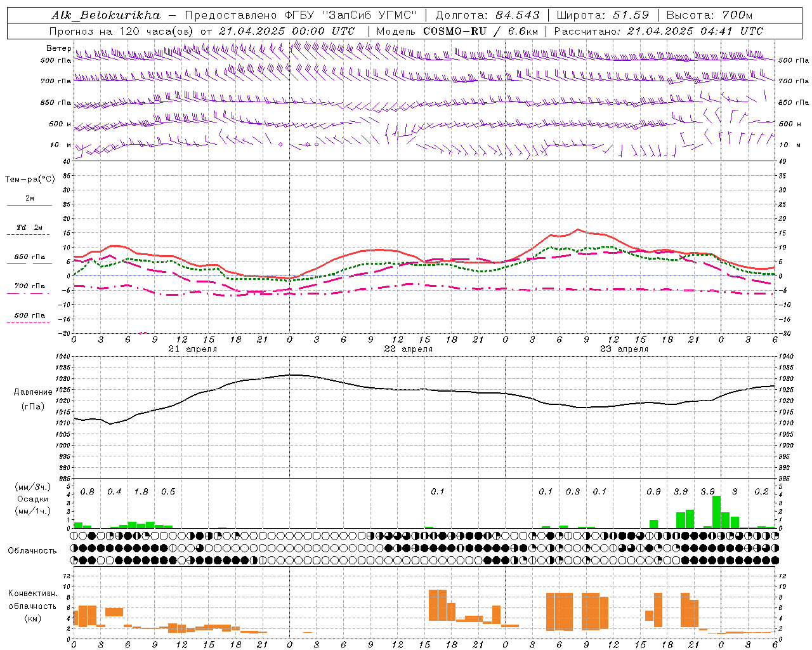Click the (мм/3ч.) precipitation unit label
Viewport: 812px width, 650px height.
click(32, 487)
